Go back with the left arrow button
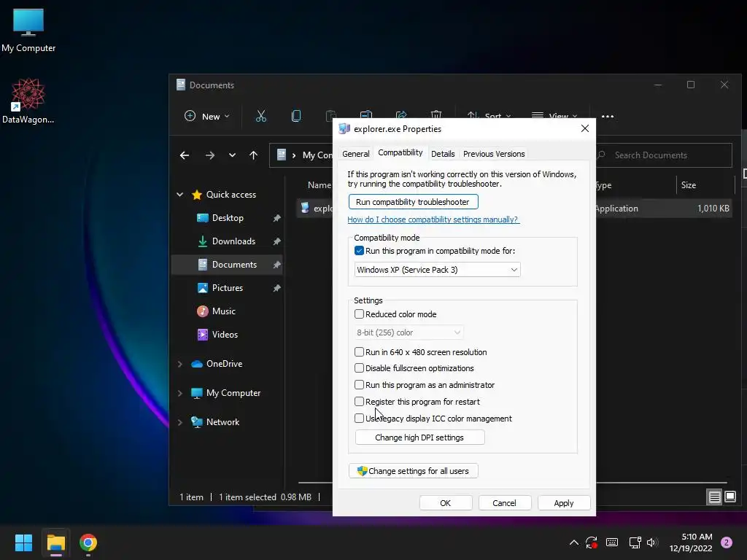This screenshot has height=560, width=747. [185, 155]
